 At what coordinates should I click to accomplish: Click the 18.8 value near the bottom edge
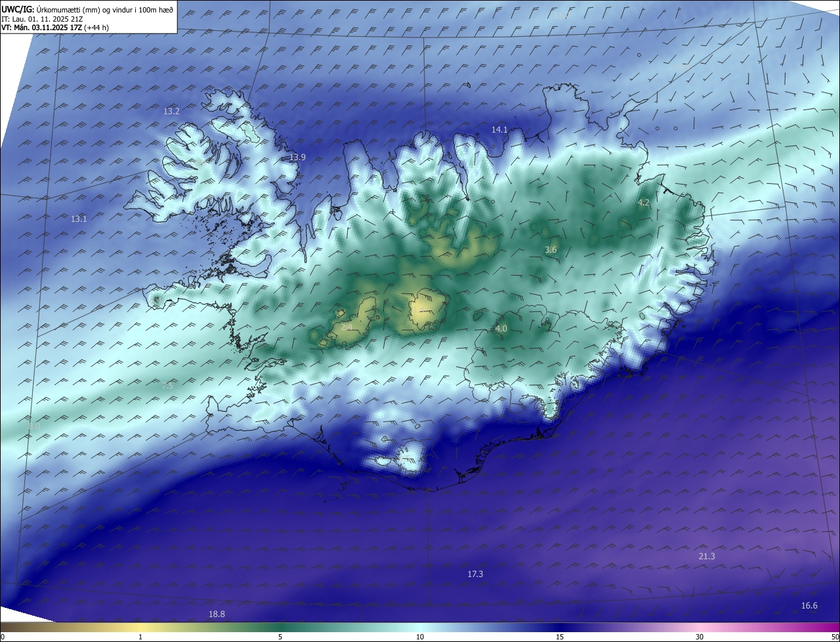tap(217, 614)
